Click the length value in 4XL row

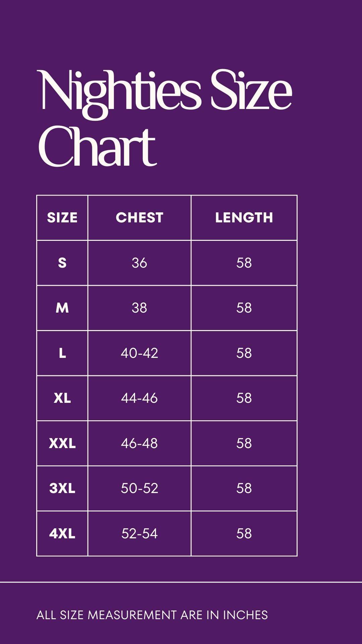pos(244,534)
